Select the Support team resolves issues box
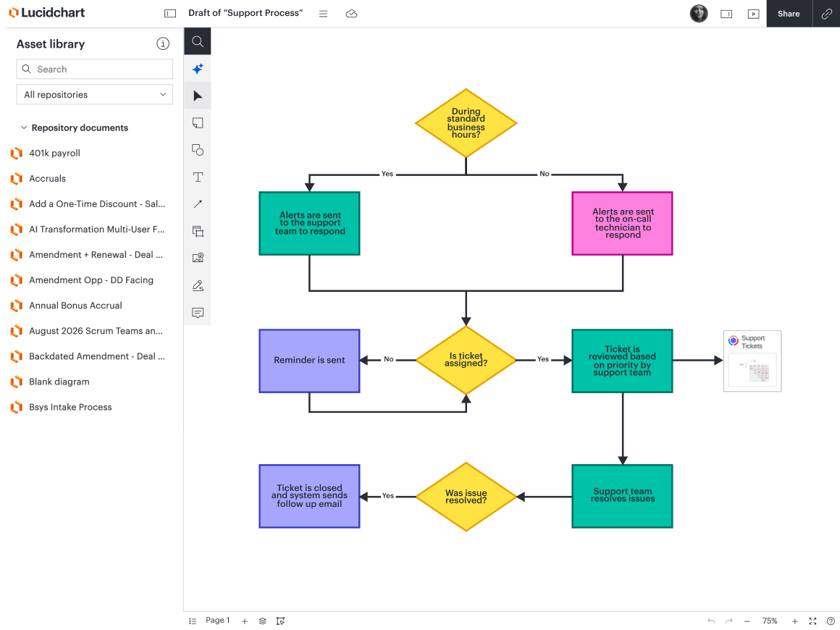Screen dimensions: 840x630 tap(622, 496)
